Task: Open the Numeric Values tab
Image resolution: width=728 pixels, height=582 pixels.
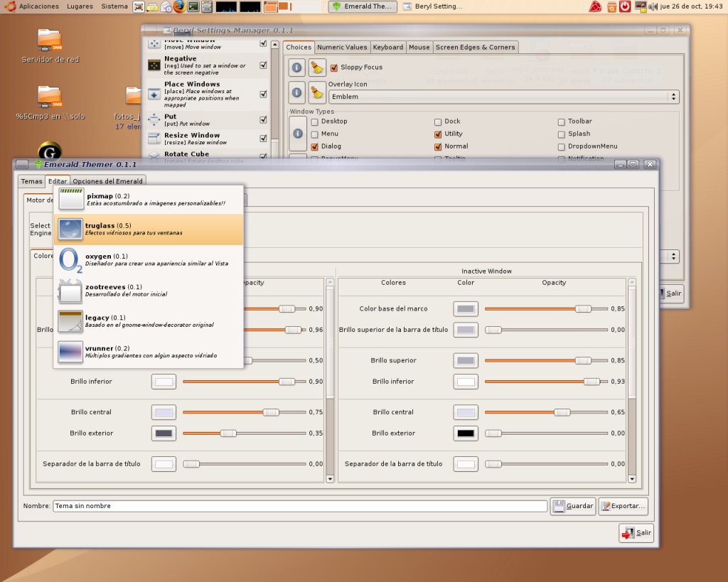Action: pyautogui.click(x=342, y=48)
